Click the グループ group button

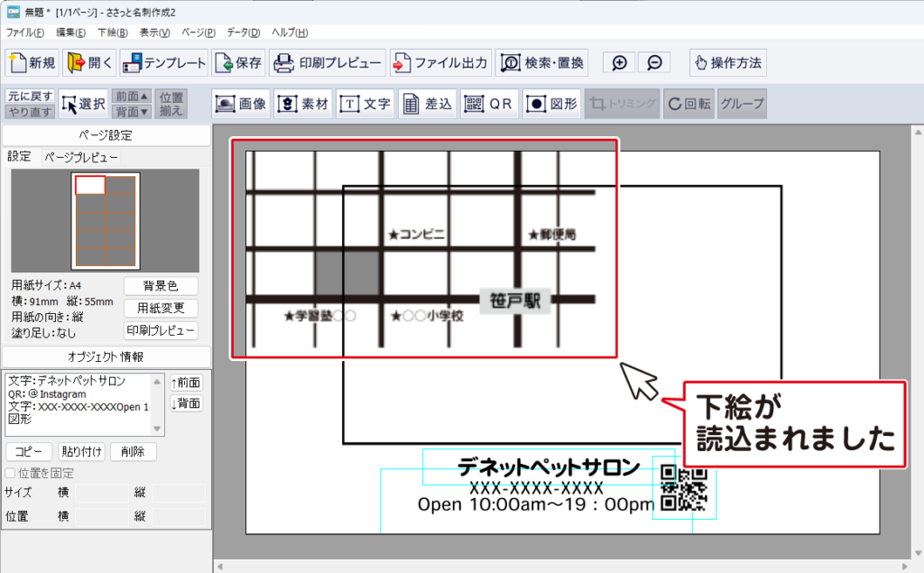[742, 104]
